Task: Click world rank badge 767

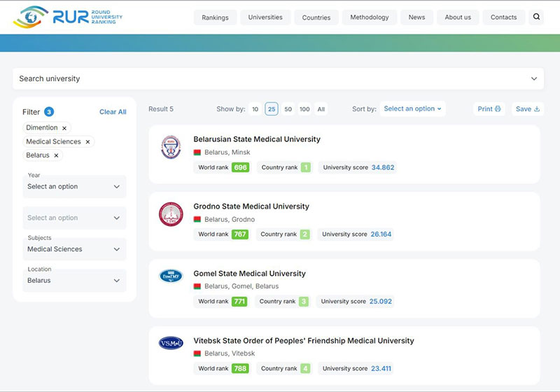Action: coord(239,234)
